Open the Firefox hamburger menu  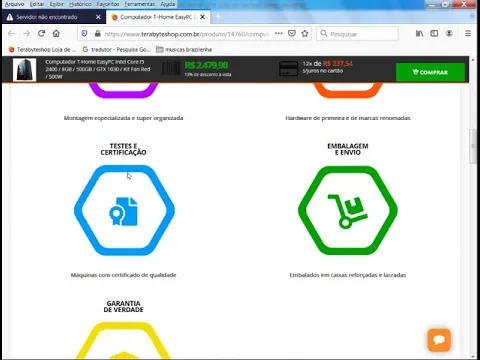(468, 34)
